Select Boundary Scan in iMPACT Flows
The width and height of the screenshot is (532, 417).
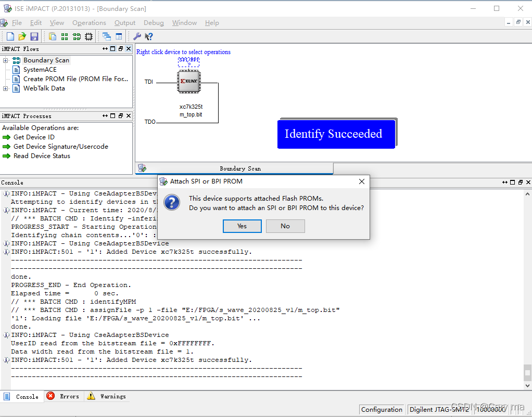[46, 60]
